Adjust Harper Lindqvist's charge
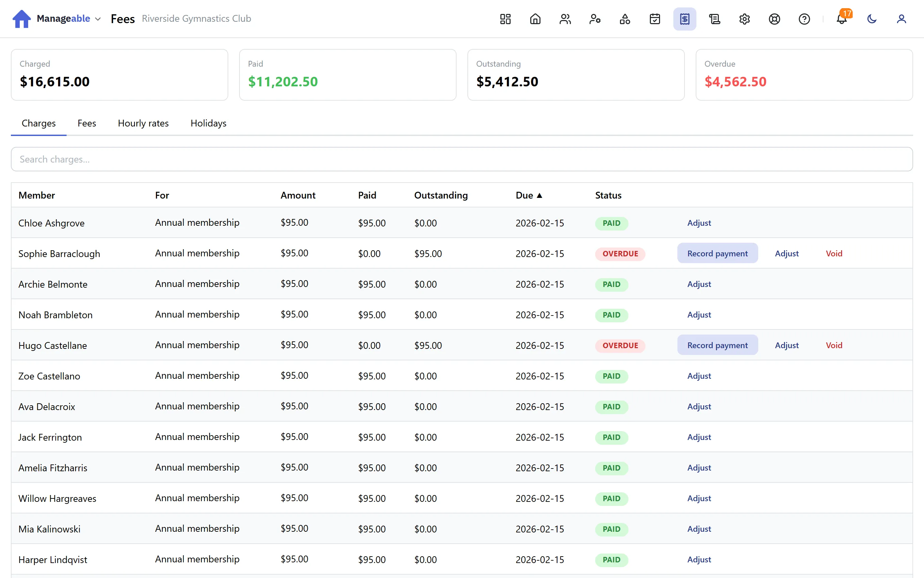 [x=699, y=559]
